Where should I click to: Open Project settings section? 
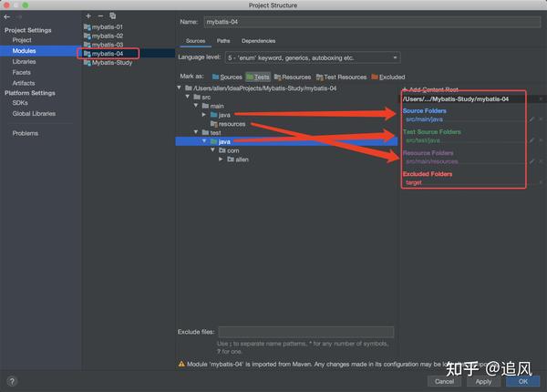point(22,40)
